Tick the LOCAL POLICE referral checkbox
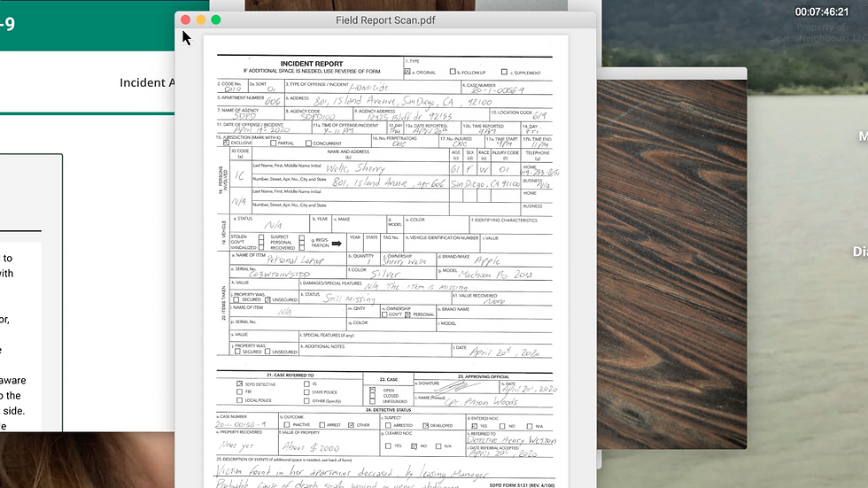868x488 pixels. pyautogui.click(x=240, y=400)
